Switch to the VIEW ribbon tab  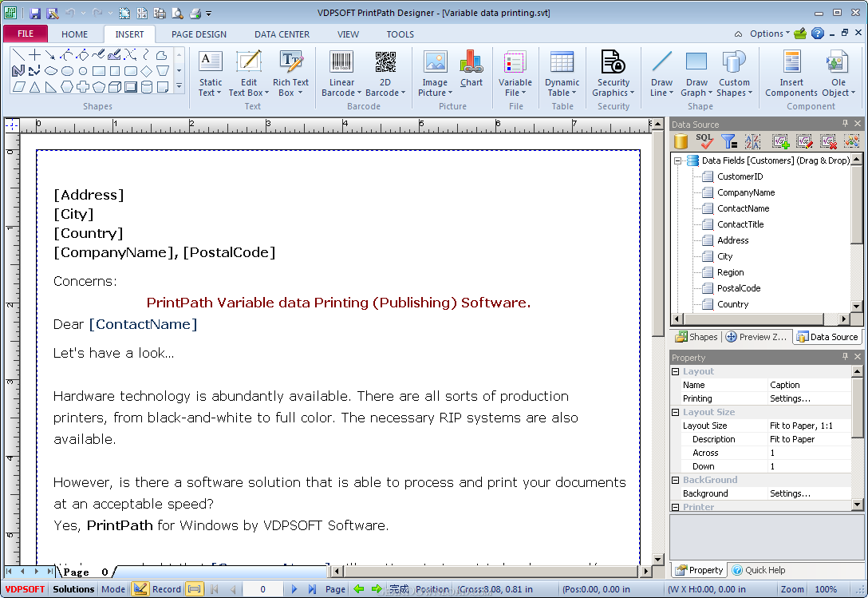pos(348,34)
